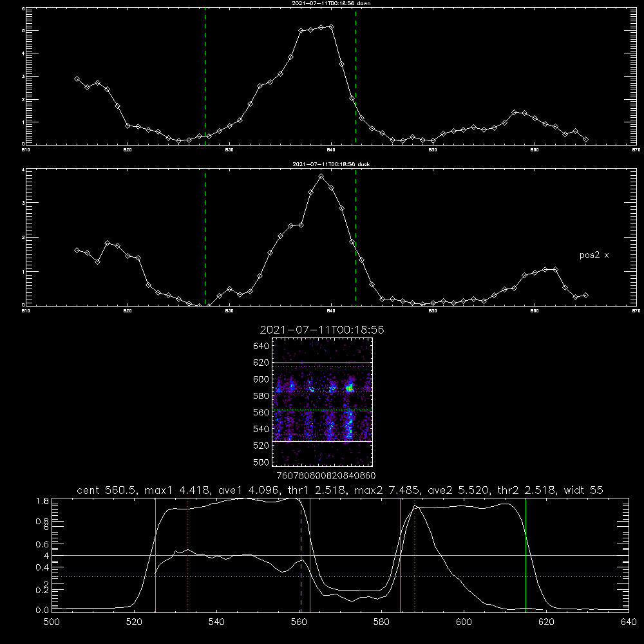This screenshot has height=644, width=644.
Task: Click the first diamond data point in the dawn plot
Action: pos(77,79)
